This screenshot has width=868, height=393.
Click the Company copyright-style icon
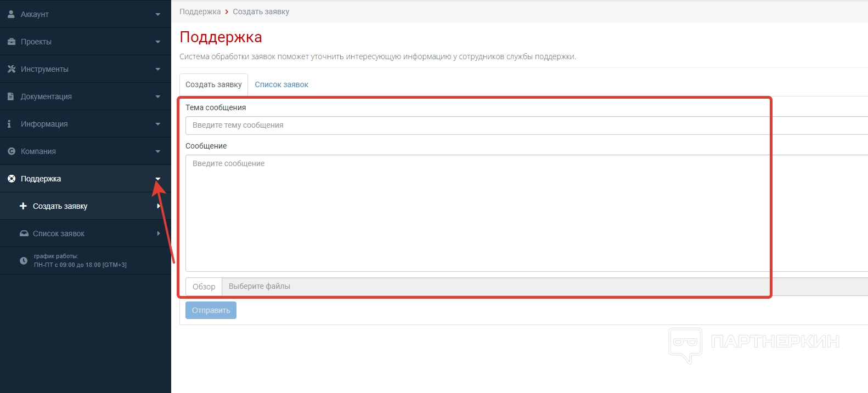[11, 151]
